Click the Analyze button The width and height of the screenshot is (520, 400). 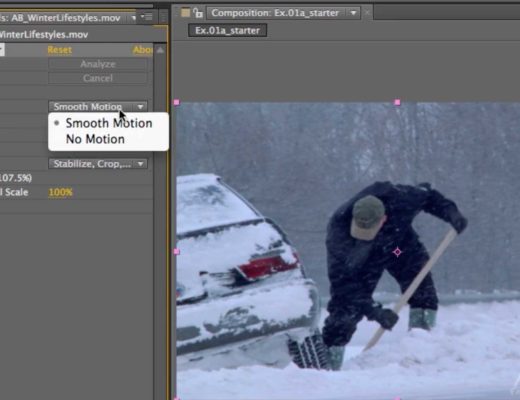coord(98,64)
